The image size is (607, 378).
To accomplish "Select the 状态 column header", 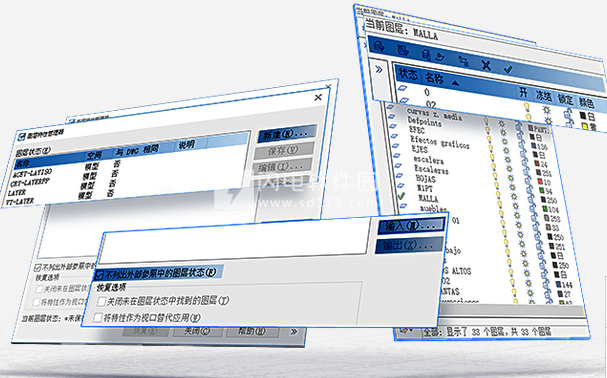I will point(408,74).
